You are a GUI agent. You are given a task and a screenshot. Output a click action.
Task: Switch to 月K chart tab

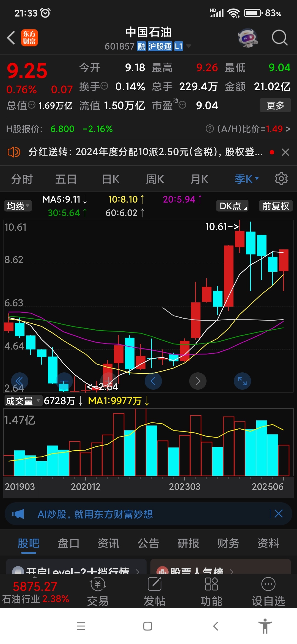click(x=200, y=179)
